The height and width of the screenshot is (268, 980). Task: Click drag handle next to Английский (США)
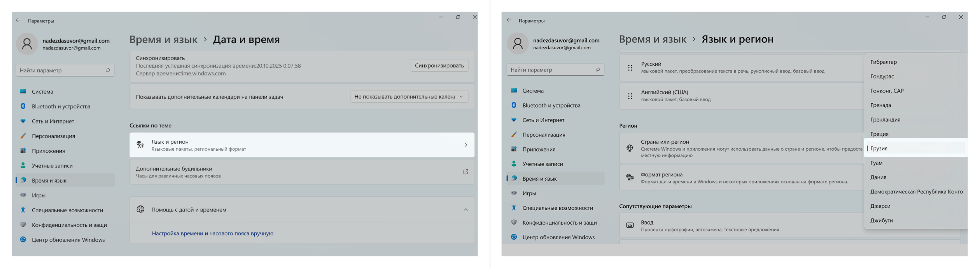pyautogui.click(x=630, y=96)
